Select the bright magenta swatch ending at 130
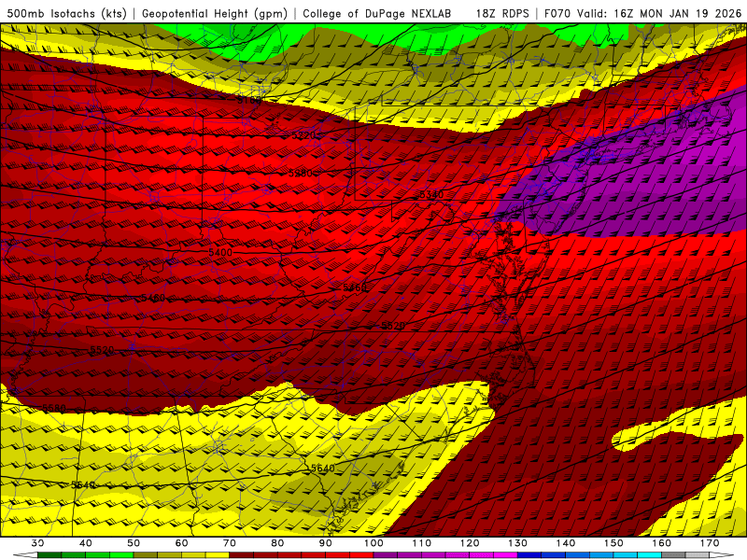Screen dimensions: 747x560 coord(505,554)
